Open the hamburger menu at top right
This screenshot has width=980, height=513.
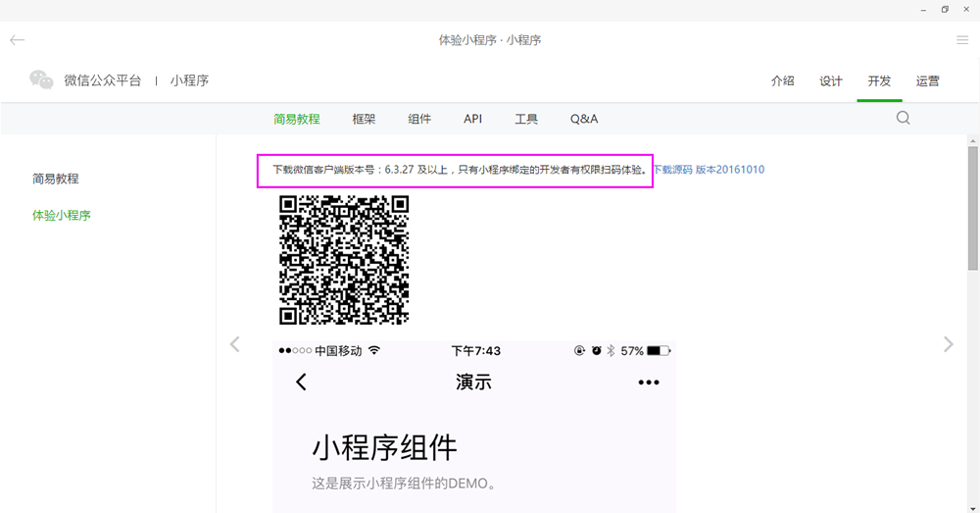(962, 40)
